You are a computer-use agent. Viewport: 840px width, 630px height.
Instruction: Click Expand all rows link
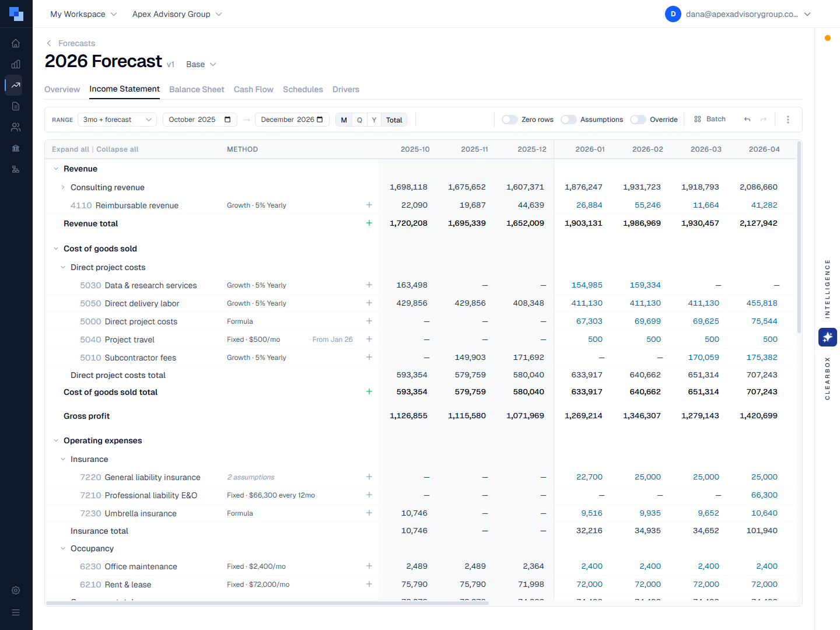71,149
